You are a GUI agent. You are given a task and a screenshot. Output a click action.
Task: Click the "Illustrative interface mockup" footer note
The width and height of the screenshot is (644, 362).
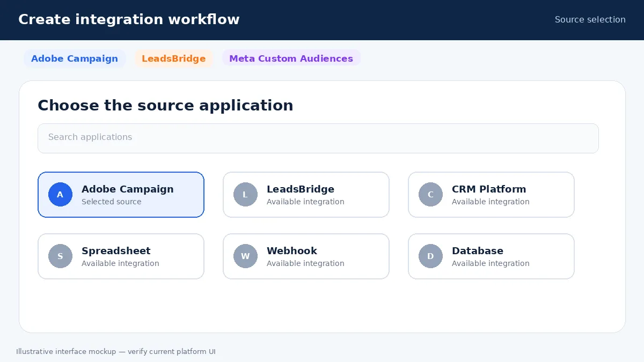click(x=116, y=352)
